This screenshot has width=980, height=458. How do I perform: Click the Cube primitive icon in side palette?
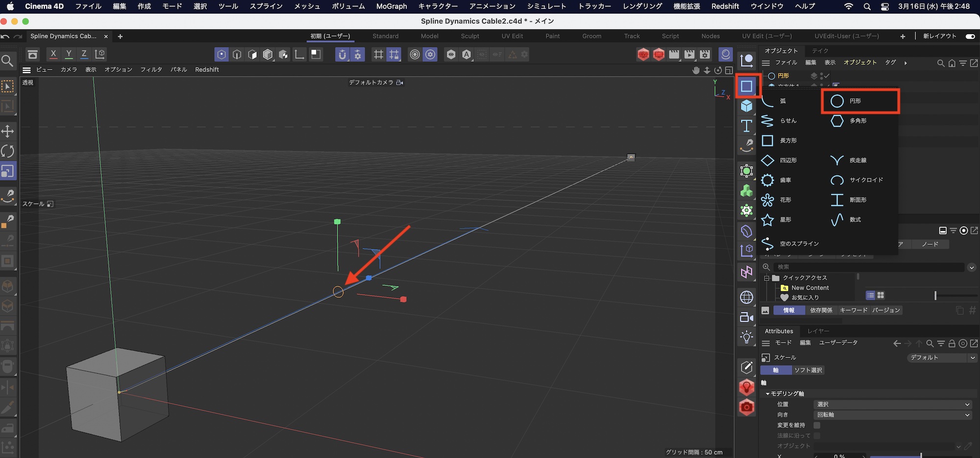tap(746, 106)
